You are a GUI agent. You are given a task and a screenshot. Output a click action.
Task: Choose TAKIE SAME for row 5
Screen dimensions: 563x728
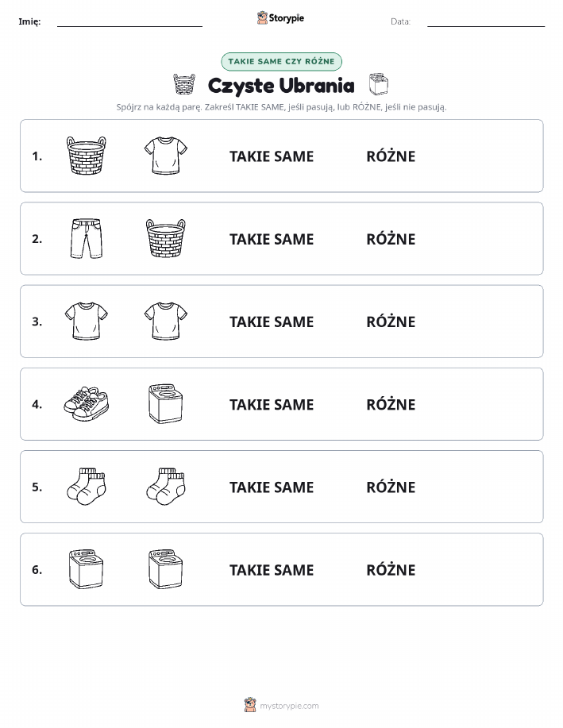pyautogui.click(x=272, y=487)
